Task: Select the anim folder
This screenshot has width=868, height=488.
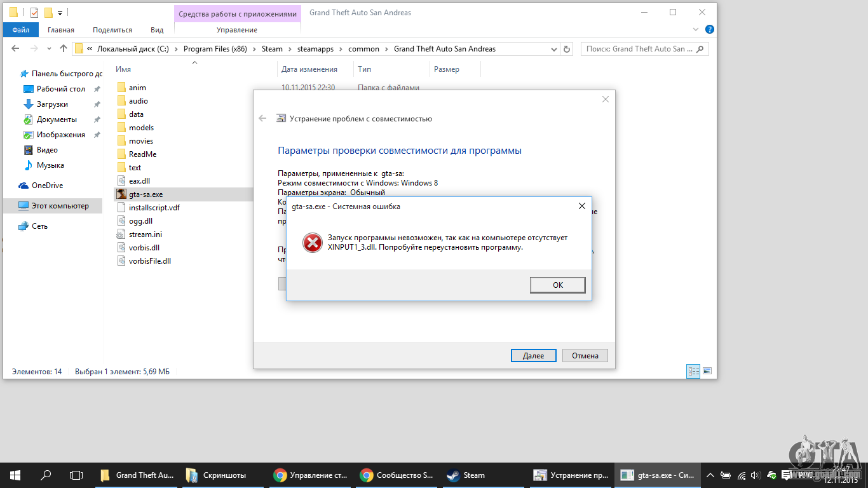Action: tap(137, 88)
